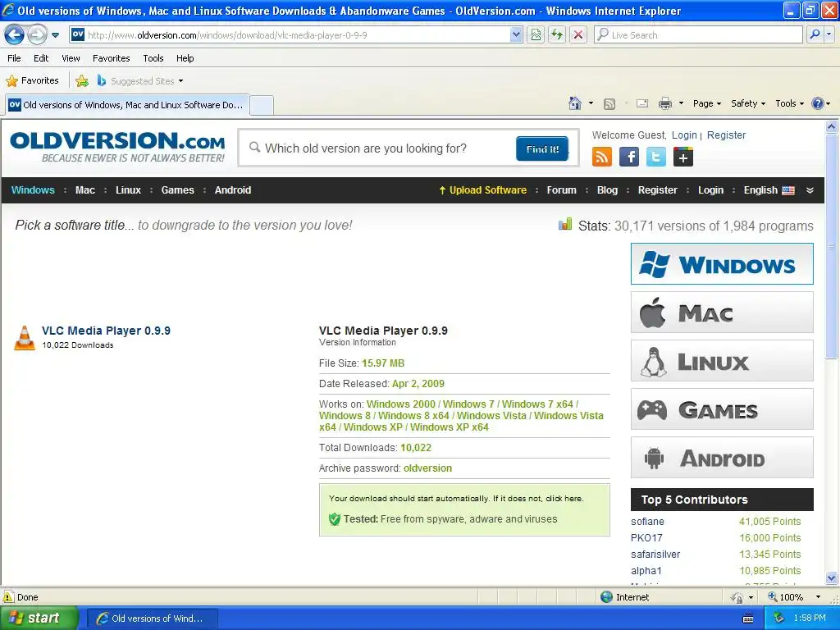This screenshot has height=630, width=840.
Task: Expand the command bar Tools menu
Action: (x=790, y=103)
